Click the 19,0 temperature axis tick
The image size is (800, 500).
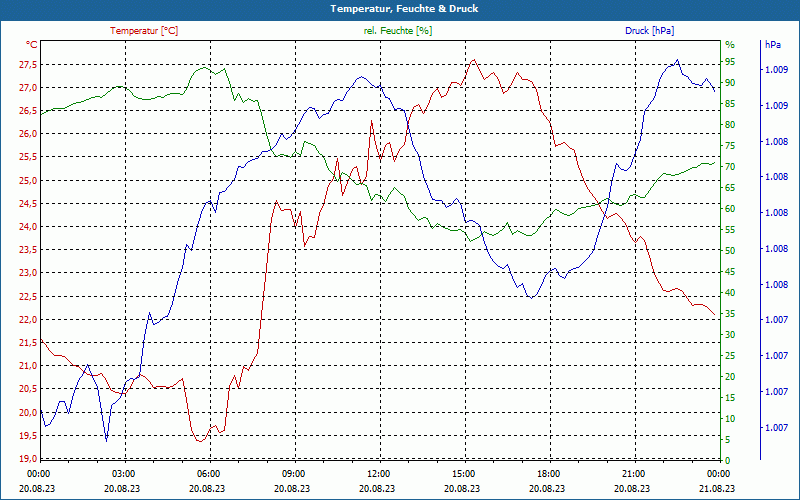coord(28,458)
